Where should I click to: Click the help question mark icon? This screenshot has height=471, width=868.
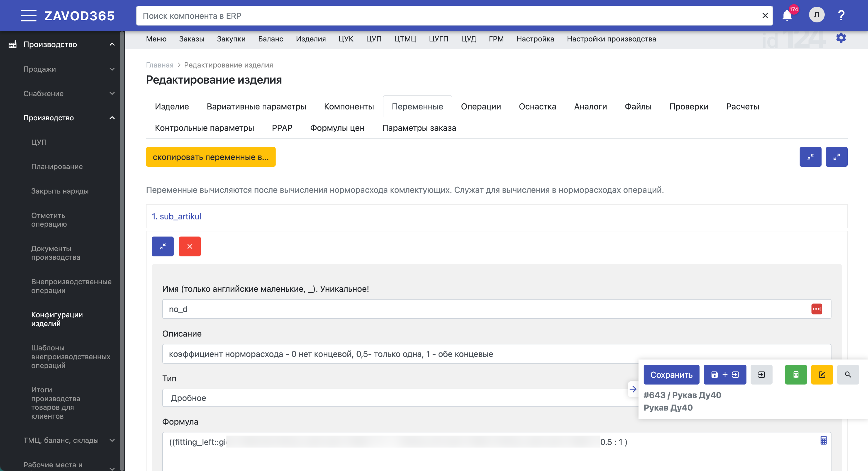tap(841, 16)
